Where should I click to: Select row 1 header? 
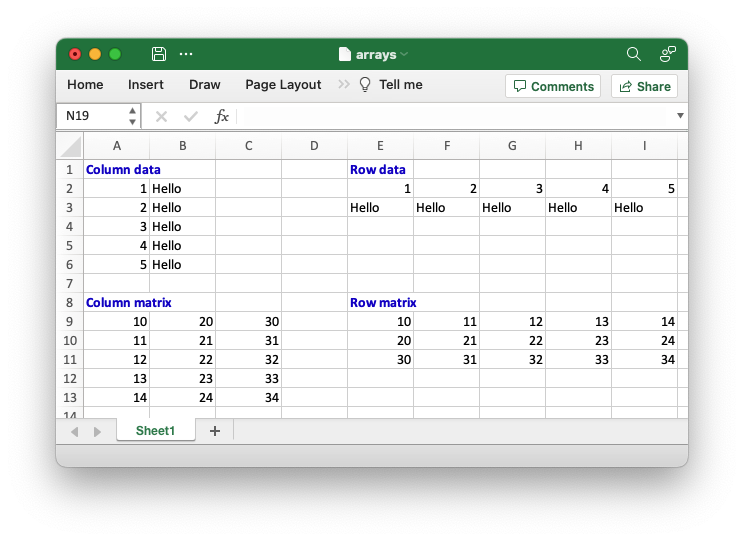[x=70, y=169]
